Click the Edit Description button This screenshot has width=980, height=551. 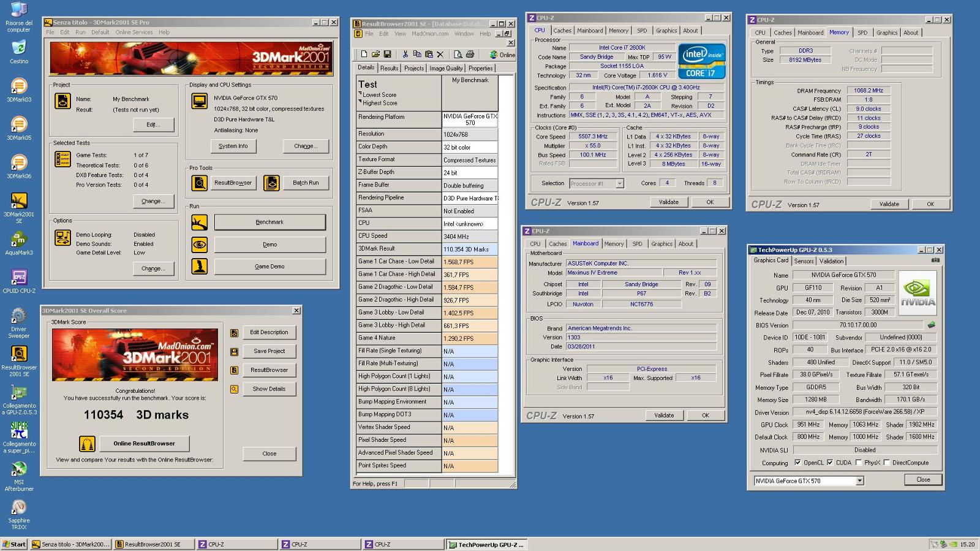[269, 332]
